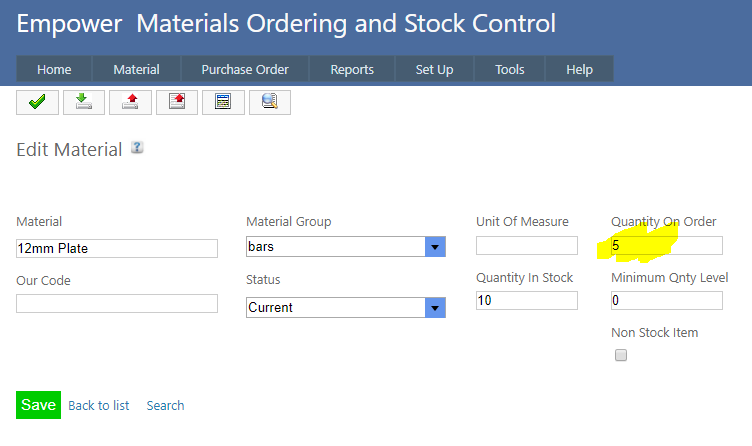Click the Material name input field

click(117, 248)
